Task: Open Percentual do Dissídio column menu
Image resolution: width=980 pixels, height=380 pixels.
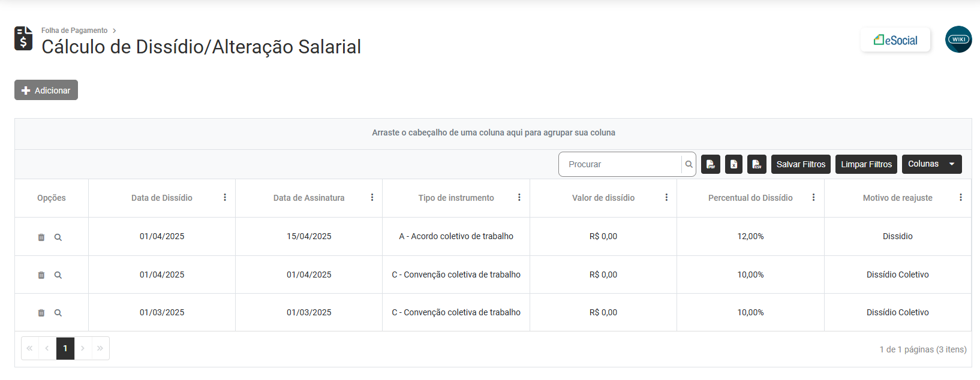Action: tap(813, 198)
